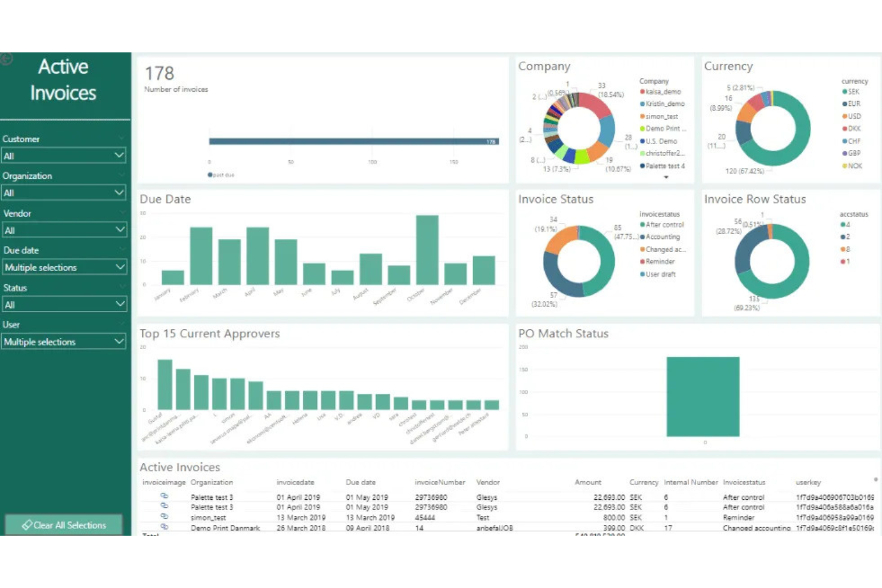Open invoice image link for Demo Print Danmark
This screenshot has width=882, height=588.
click(x=164, y=527)
